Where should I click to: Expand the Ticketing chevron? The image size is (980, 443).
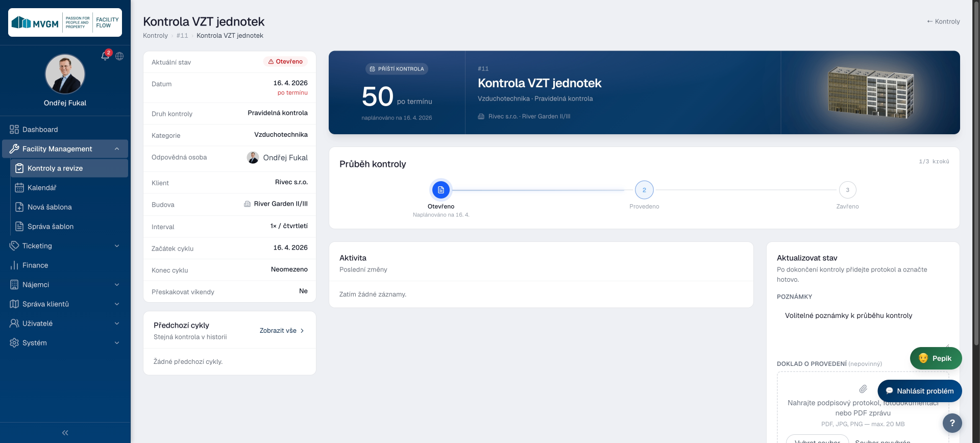click(117, 246)
